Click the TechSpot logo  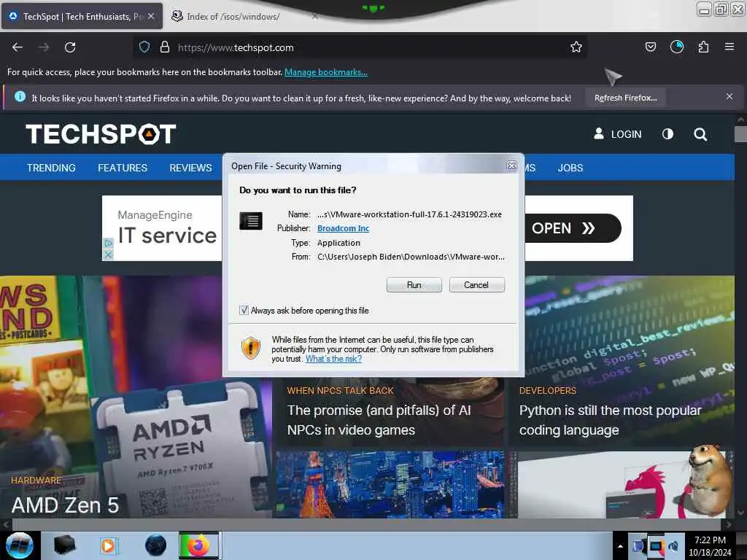(101, 134)
